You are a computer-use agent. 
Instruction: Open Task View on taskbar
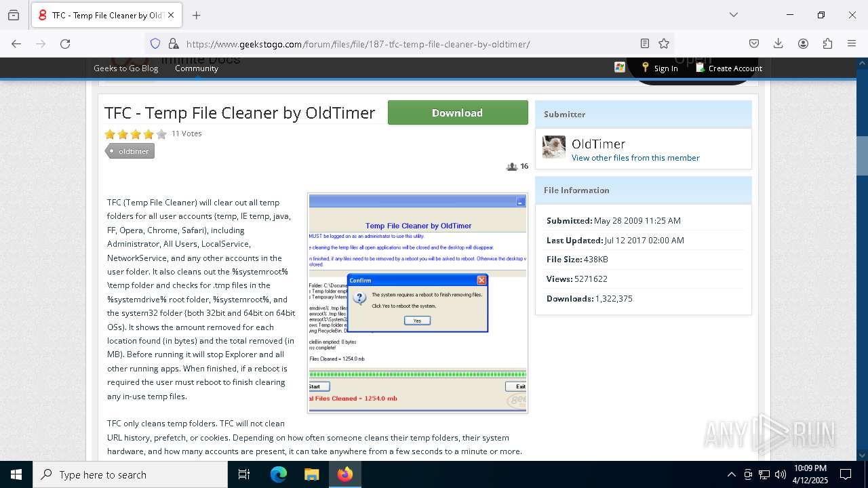[x=244, y=474]
